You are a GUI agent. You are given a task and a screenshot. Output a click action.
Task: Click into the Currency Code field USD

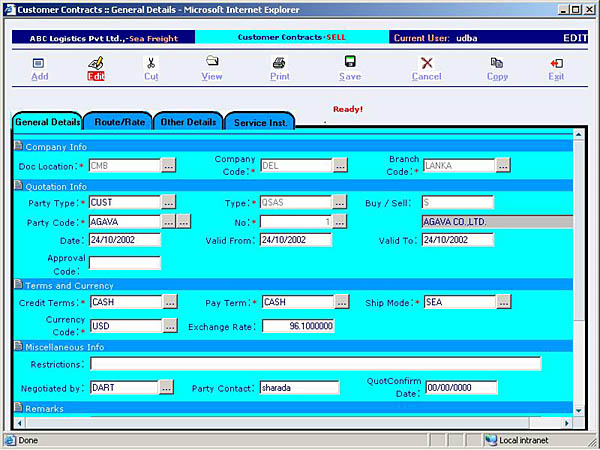127,326
